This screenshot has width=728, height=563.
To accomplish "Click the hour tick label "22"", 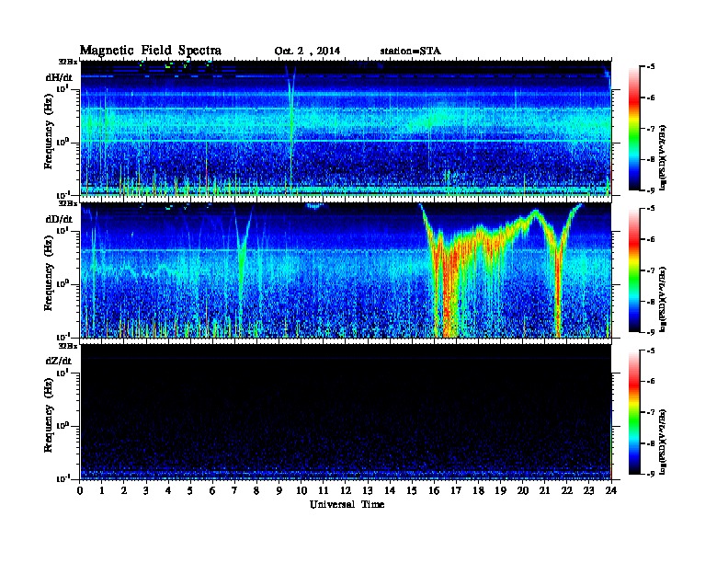I will 567,491.
